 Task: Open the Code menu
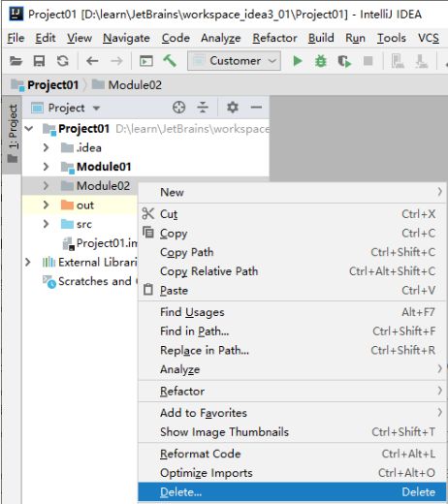(x=176, y=38)
